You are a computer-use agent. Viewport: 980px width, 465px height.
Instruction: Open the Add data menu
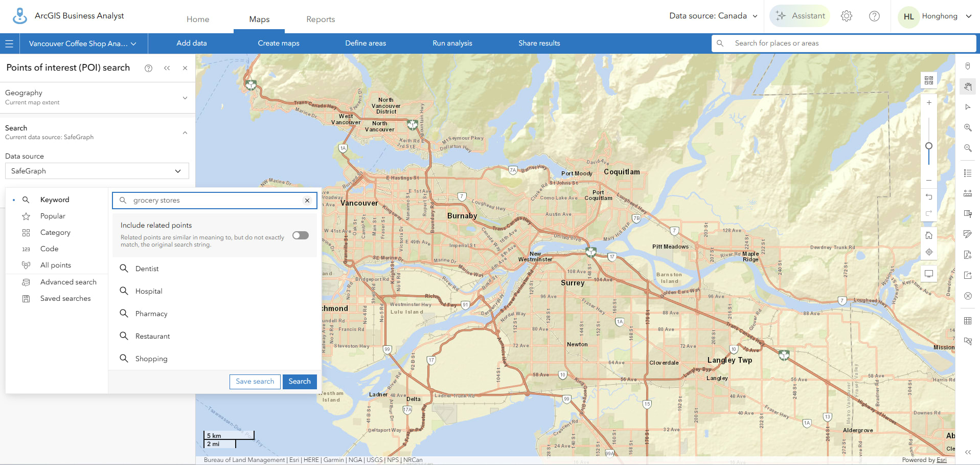192,43
